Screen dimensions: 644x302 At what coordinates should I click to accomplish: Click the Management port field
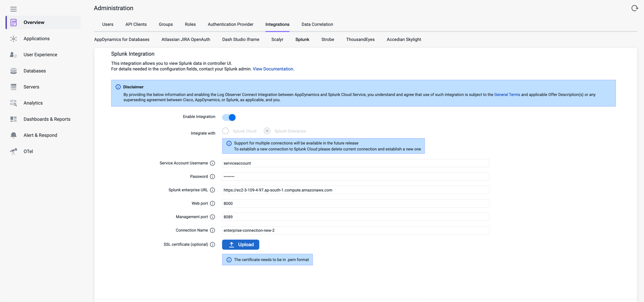356,217
